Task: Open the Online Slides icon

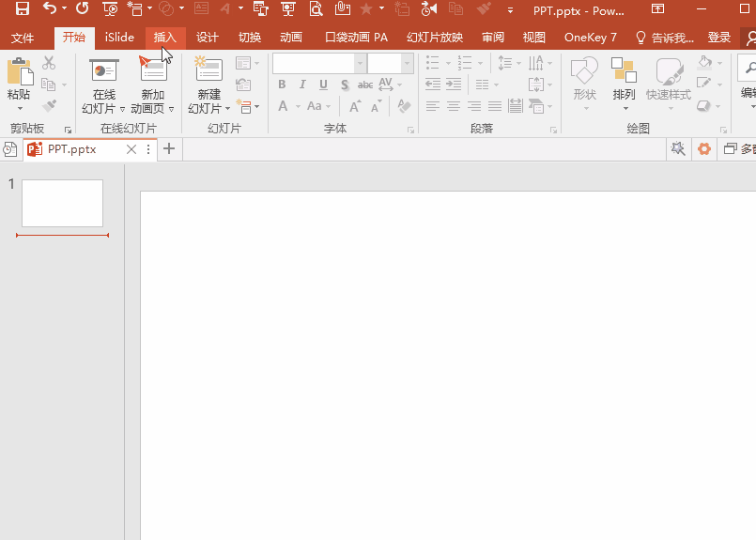Action: (103, 70)
